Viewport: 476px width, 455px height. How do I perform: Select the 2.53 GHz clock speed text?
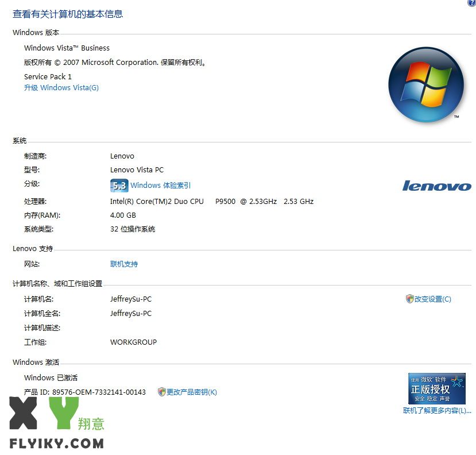[x=299, y=202]
